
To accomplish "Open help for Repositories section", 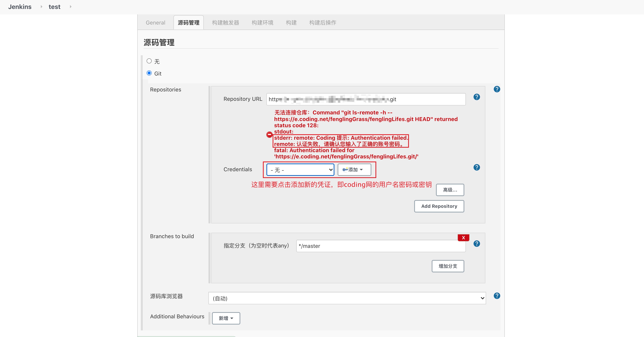I will (497, 89).
